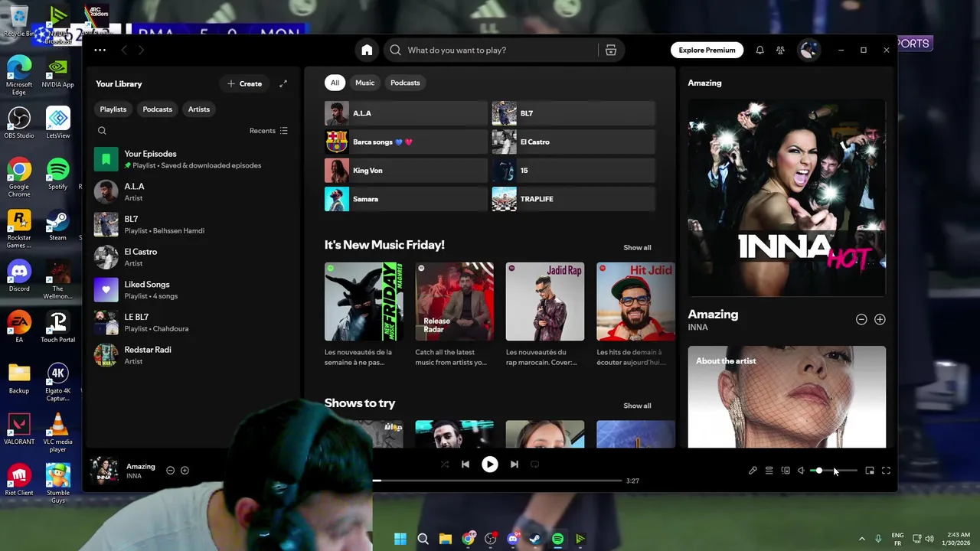980x551 pixels.
Task: Click Amazing song title in right panel
Action: click(713, 314)
